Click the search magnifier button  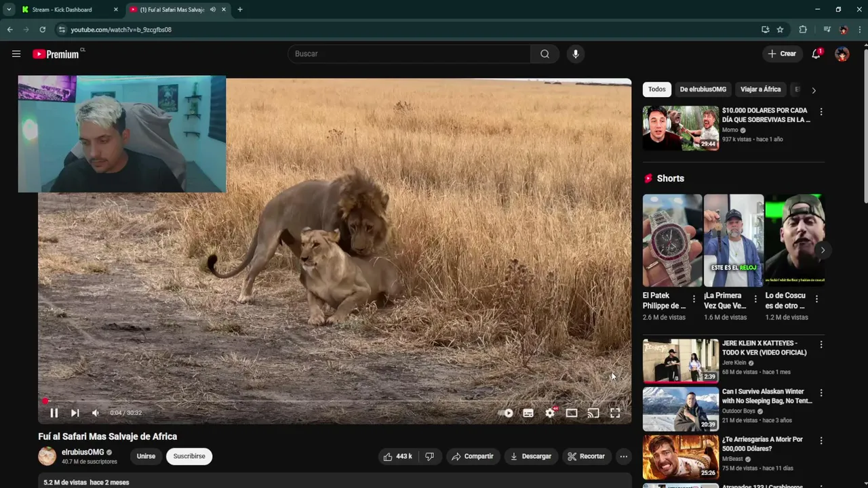tap(545, 54)
